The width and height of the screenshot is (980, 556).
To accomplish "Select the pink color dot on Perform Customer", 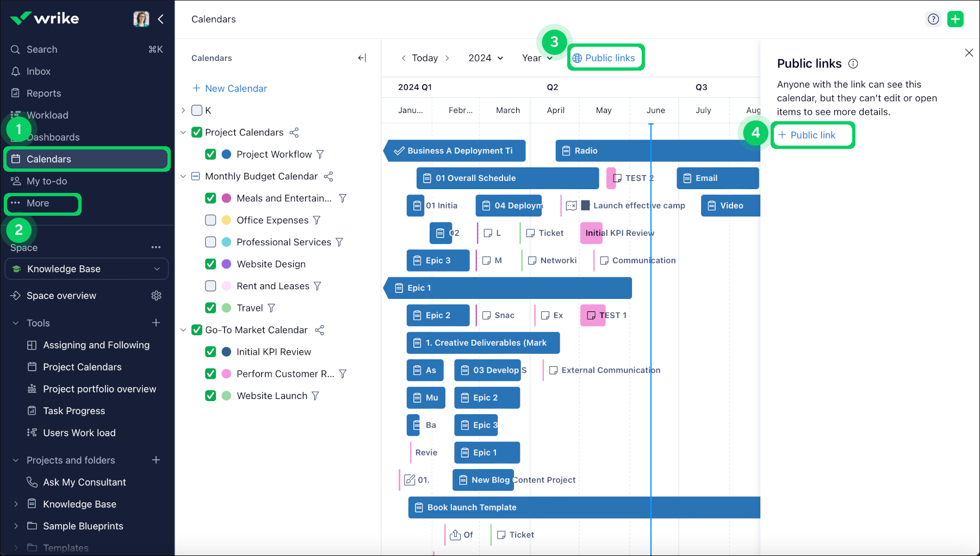I will pyautogui.click(x=226, y=373).
